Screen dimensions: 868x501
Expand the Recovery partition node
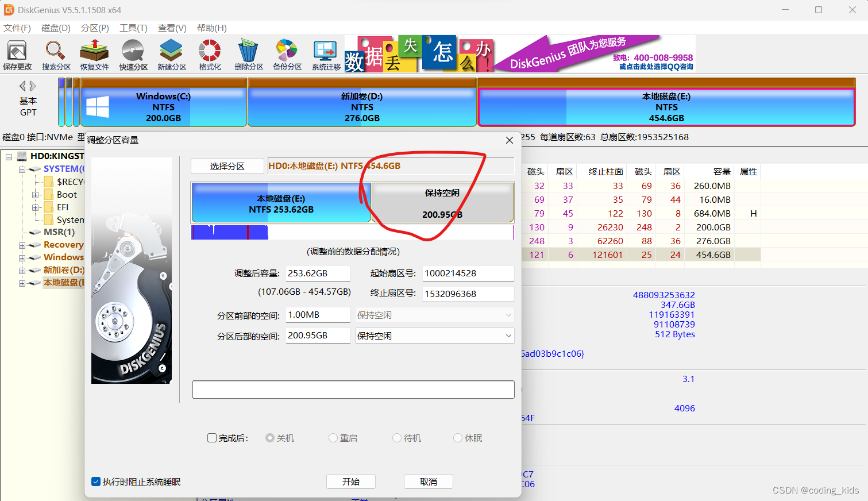pyautogui.click(x=22, y=245)
